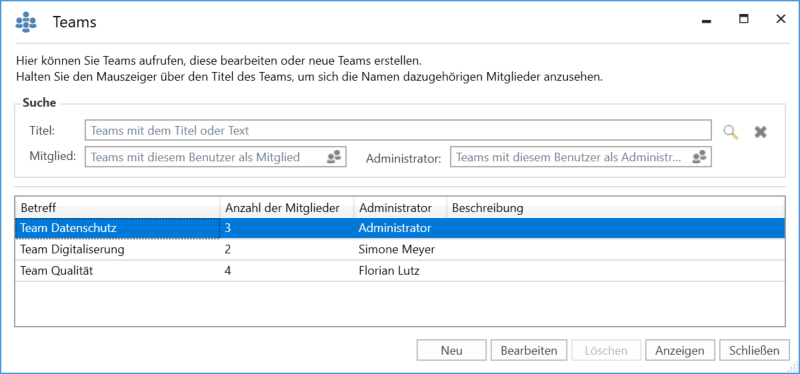Clear the search with the X icon
The image size is (800, 374).
[x=761, y=132]
